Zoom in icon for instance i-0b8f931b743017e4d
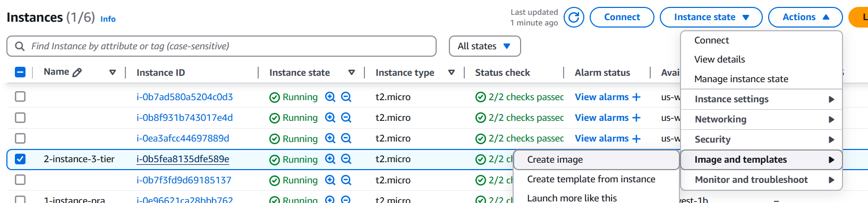This screenshot has width=868, height=203. [x=330, y=118]
